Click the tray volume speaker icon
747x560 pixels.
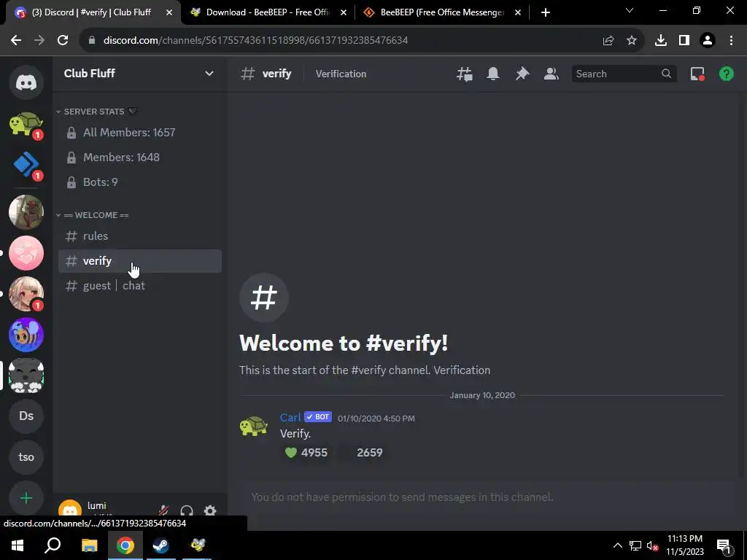coord(653,545)
